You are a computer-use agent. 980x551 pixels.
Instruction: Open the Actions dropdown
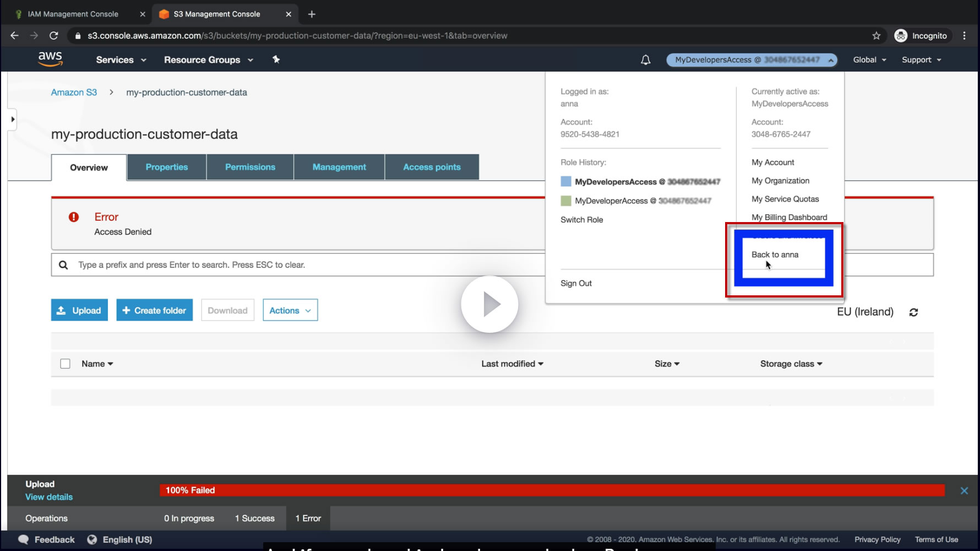pyautogui.click(x=290, y=310)
